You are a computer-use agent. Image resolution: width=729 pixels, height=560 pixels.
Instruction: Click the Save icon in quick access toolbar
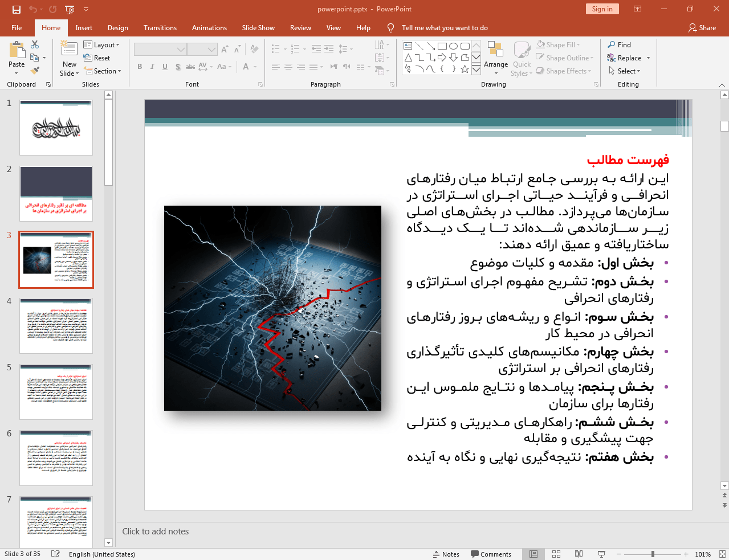click(17, 9)
